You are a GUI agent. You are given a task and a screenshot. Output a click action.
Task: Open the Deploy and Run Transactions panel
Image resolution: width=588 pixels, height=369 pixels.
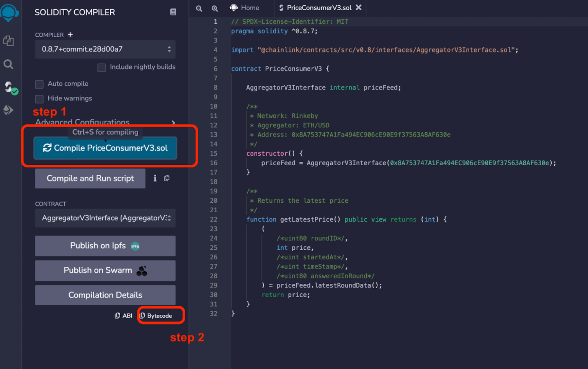coord(8,110)
